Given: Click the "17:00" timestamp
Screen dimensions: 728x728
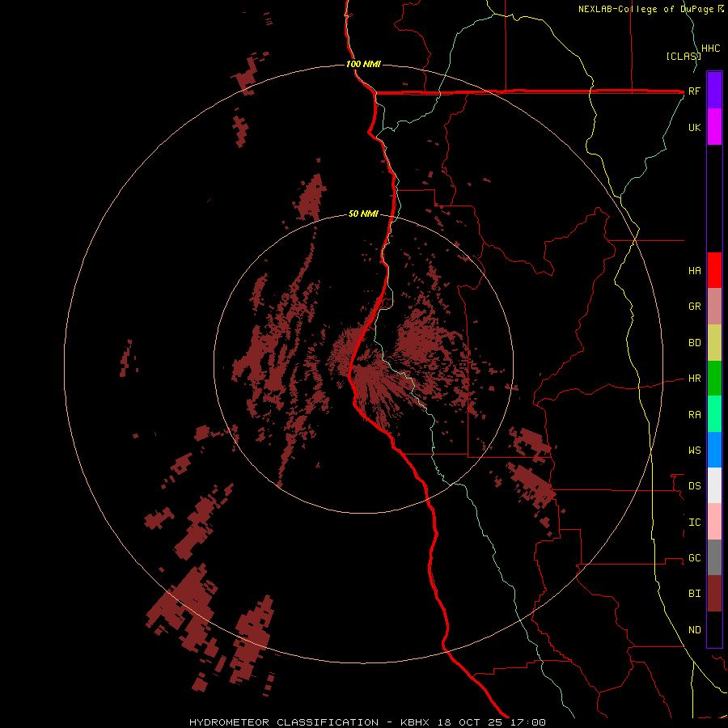Looking at the screenshot, I should [528, 722].
